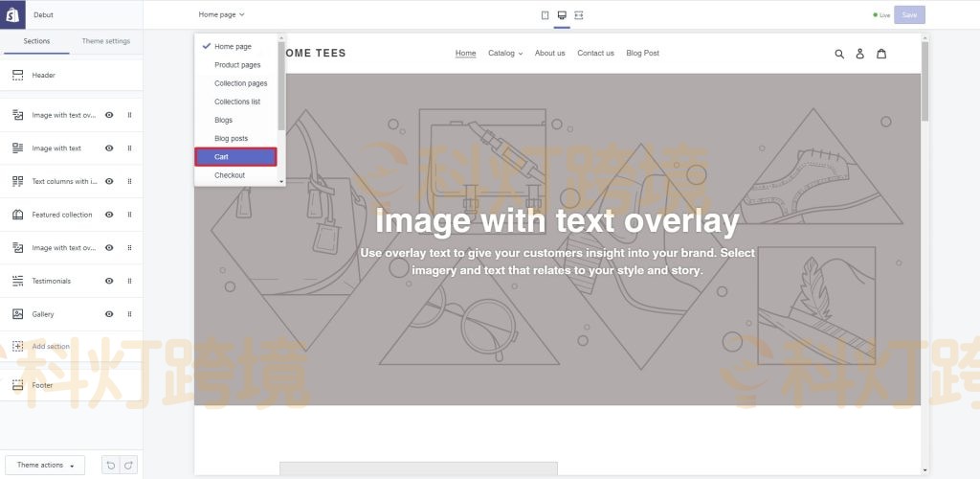Hide the Image with text section
This screenshot has width=980, height=479.
point(109,148)
